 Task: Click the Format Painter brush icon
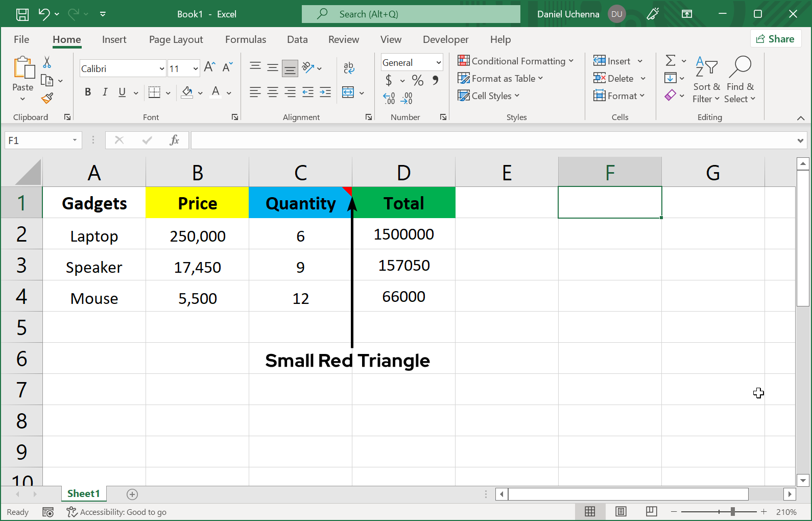click(x=47, y=98)
